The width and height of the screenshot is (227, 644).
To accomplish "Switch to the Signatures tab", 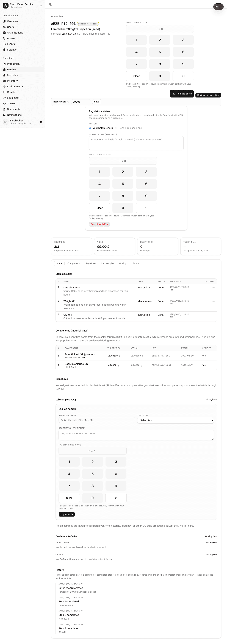I will click(x=91, y=263).
